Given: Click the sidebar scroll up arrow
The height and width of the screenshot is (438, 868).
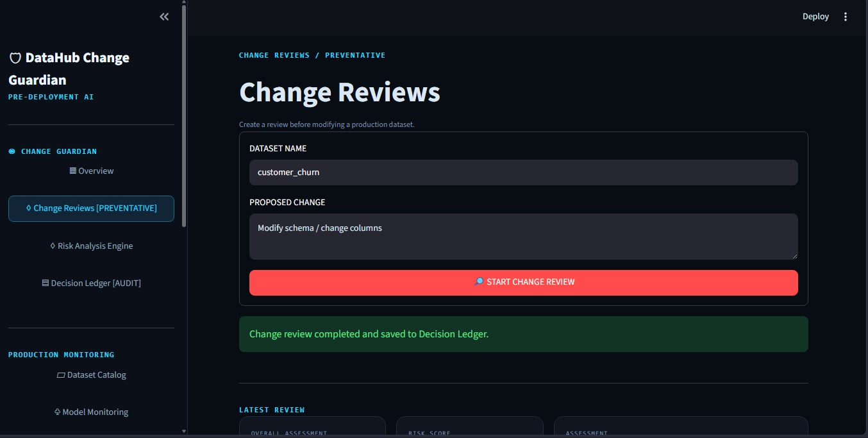Looking at the screenshot, I should [x=185, y=3].
